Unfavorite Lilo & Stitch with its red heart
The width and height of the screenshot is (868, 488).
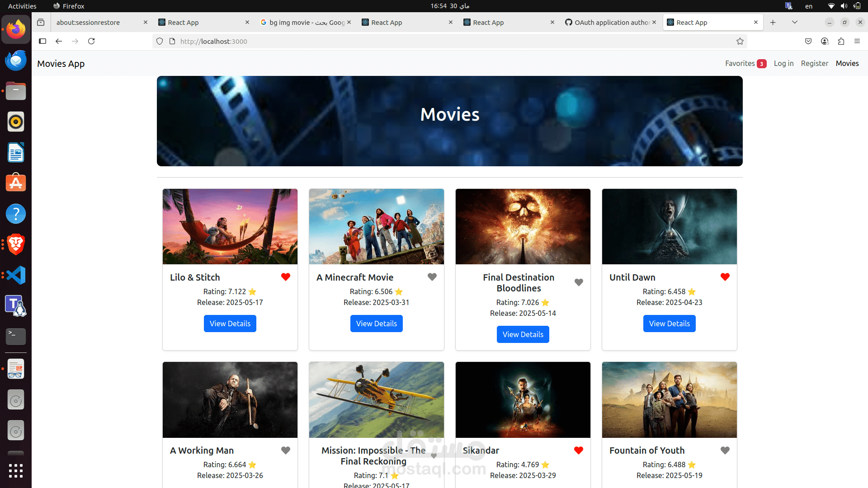(x=286, y=277)
